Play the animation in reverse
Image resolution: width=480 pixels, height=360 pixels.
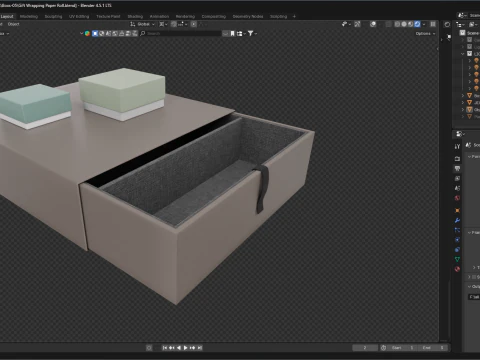[x=179, y=348]
